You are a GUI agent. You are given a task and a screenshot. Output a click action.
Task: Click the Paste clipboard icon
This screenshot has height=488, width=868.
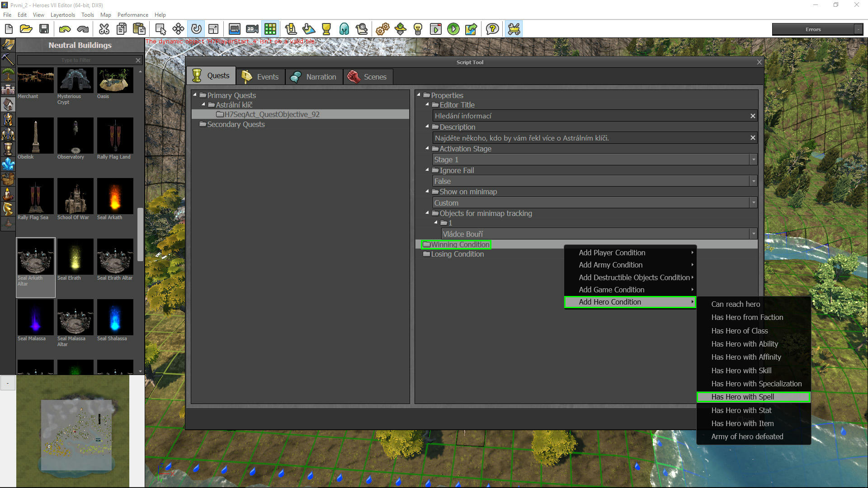coord(139,29)
